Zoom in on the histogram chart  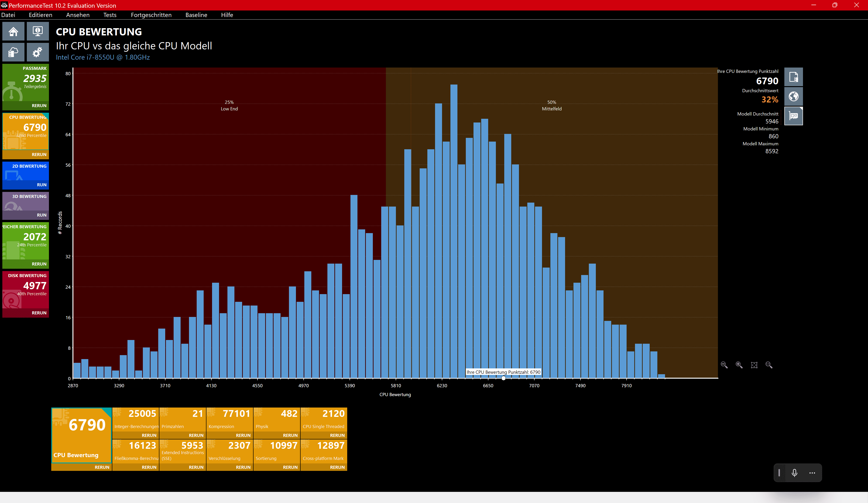(739, 365)
